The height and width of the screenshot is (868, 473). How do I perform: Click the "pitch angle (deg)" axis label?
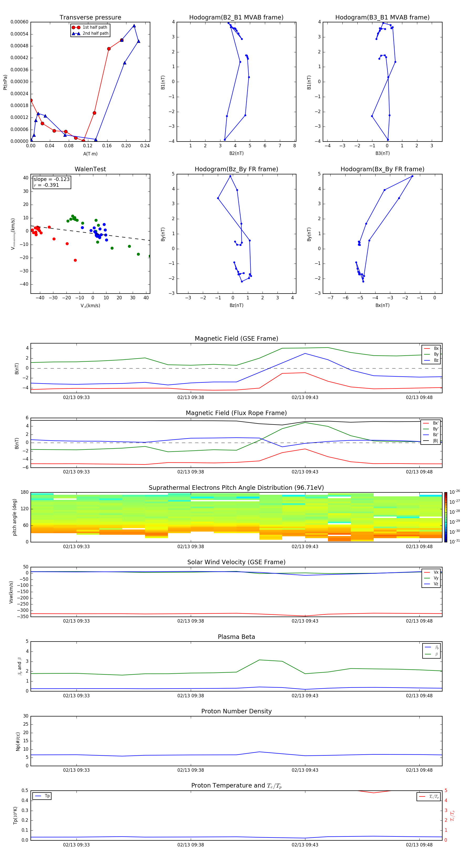(14, 517)
